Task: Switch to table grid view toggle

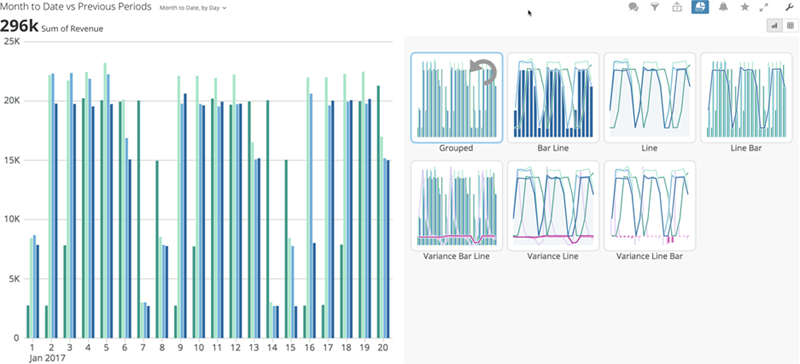Action: pos(789,26)
